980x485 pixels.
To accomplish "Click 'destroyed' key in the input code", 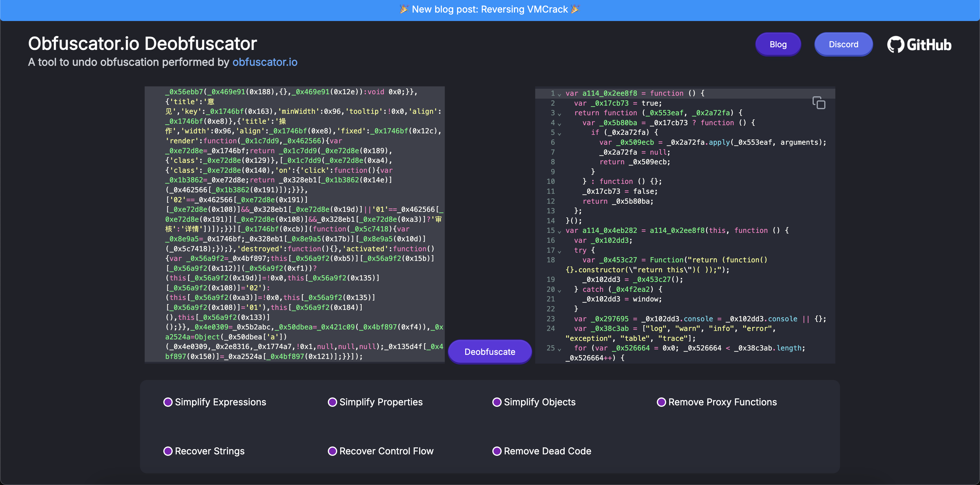I will (x=260, y=249).
